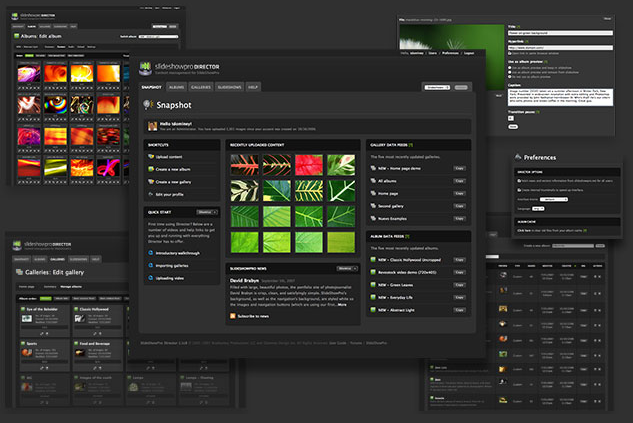Switch to the Albums tab in front window

(x=176, y=87)
